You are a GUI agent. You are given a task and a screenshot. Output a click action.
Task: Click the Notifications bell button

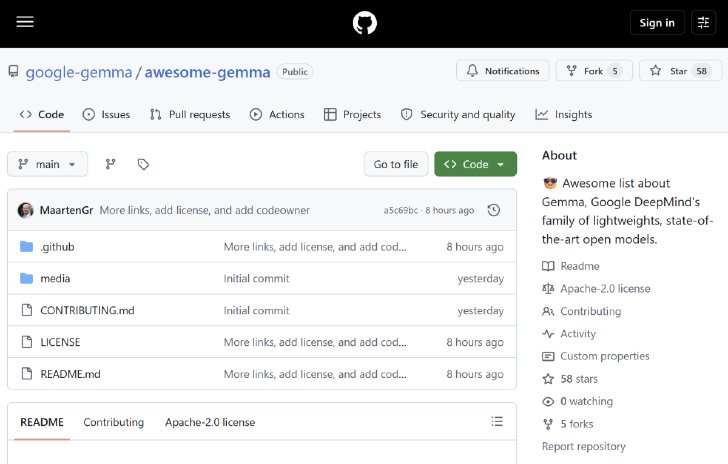503,71
